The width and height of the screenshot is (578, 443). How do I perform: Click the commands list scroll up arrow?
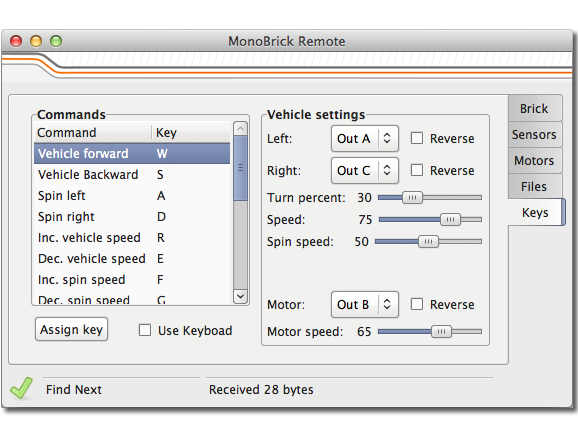pos(240,129)
